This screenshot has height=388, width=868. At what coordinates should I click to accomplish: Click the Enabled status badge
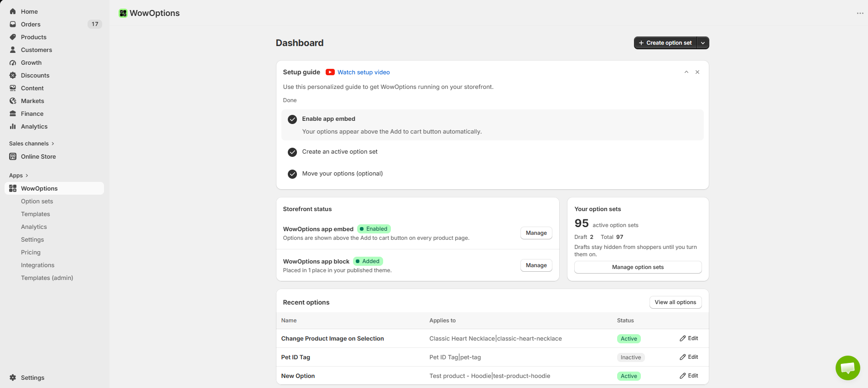(374, 229)
